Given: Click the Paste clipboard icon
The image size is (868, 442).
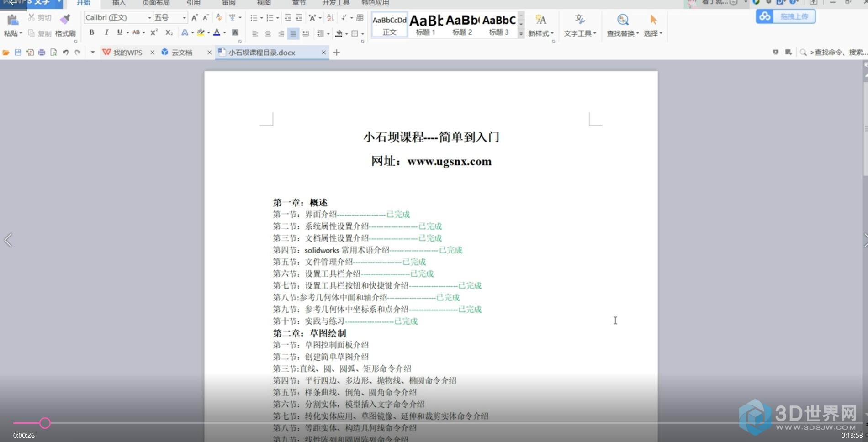Looking at the screenshot, I should (13, 20).
